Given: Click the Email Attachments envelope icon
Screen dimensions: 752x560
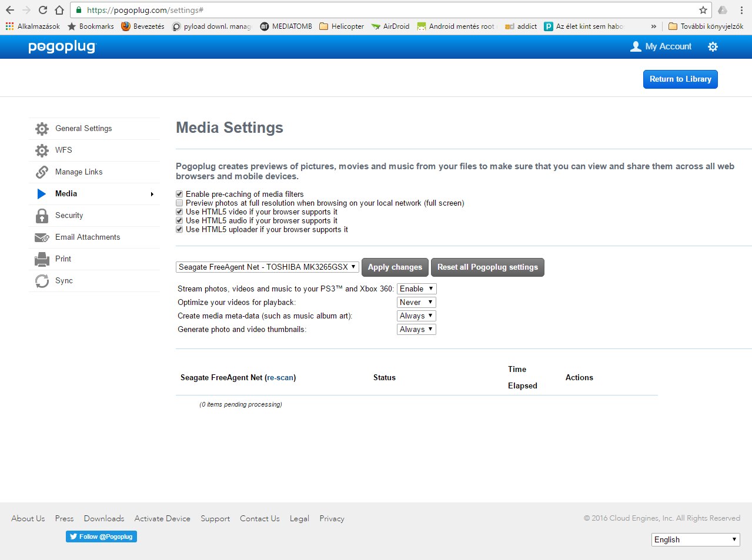Looking at the screenshot, I should point(42,237).
